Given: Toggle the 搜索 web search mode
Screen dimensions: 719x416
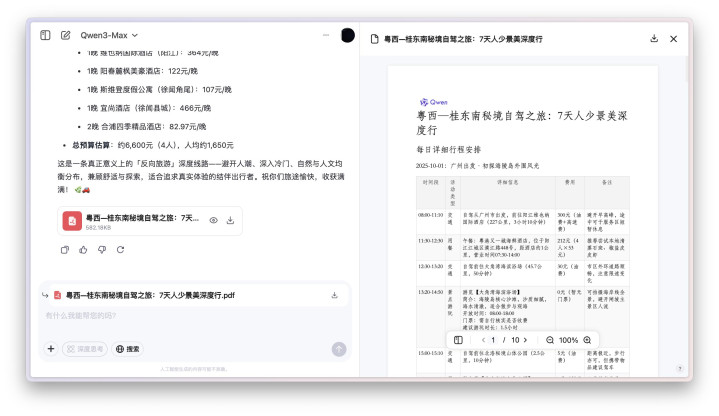Looking at the screenshot, I should 127,349.
